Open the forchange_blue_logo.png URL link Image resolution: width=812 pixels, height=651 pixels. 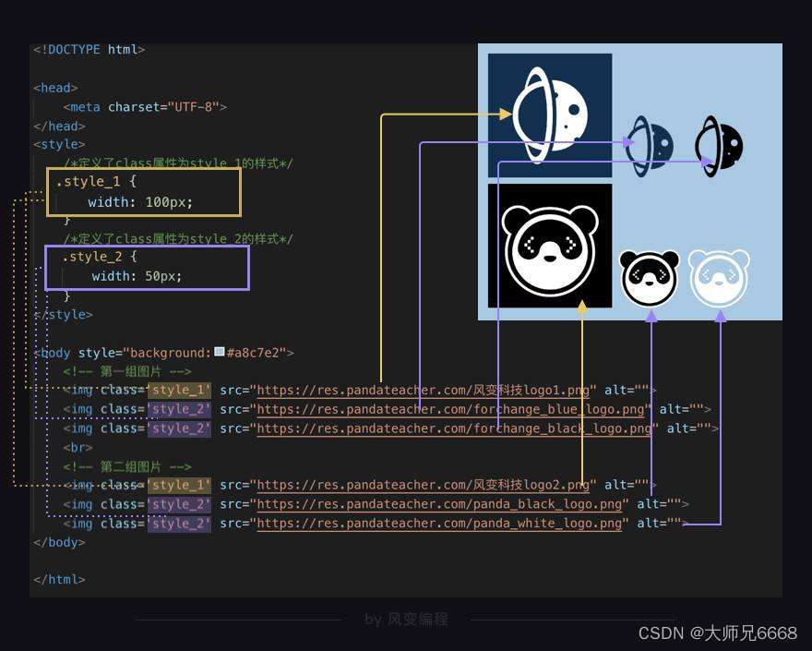pyautogui.click(x=450, y=409)
